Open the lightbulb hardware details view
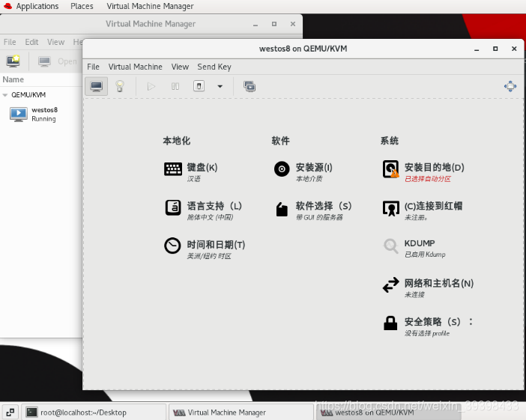Image resolution: width=526 pixels, height=420 pixels. click(120, 87)
